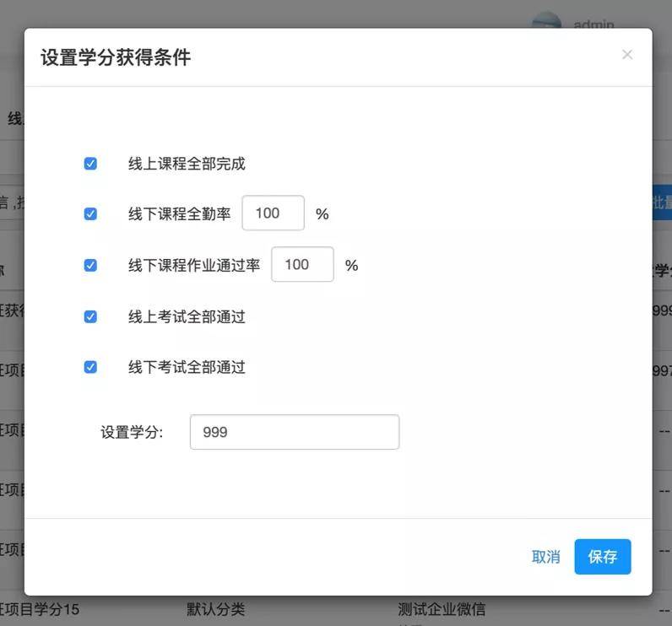Focus the 设置学分 input showing 999

coord(295,432)
